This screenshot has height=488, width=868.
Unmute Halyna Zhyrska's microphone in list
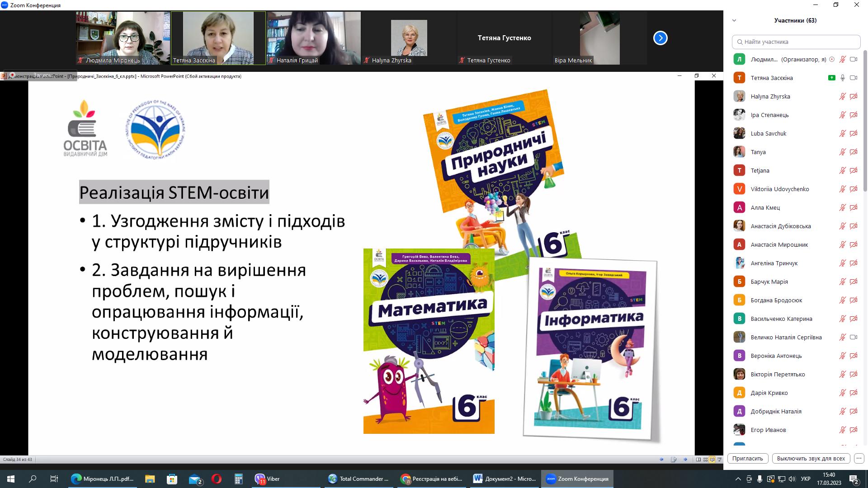point(843,96)
